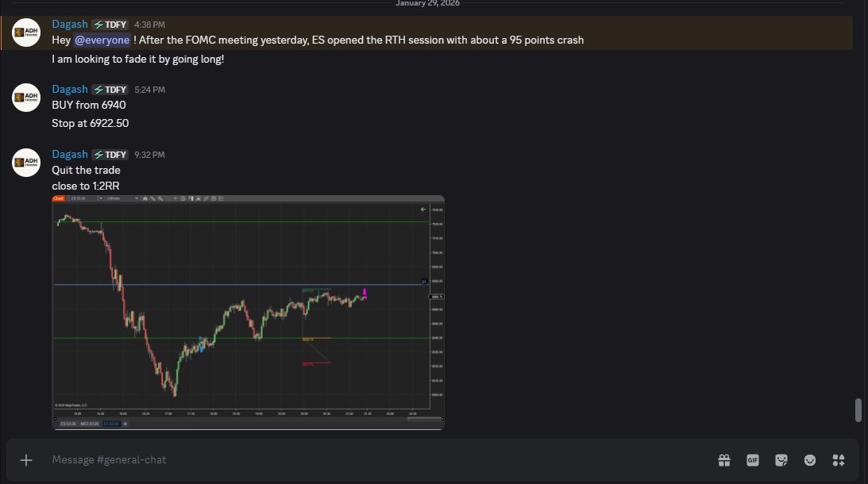868x484 pixels.
Task: Click 'I am looking to fade it' message
Action: point(138,60)
